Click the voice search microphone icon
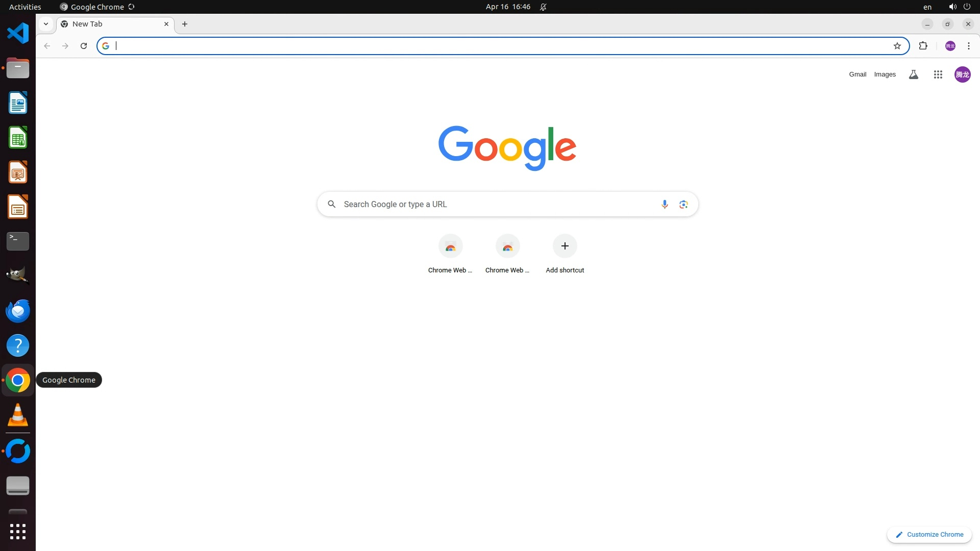 click(665, 204)
